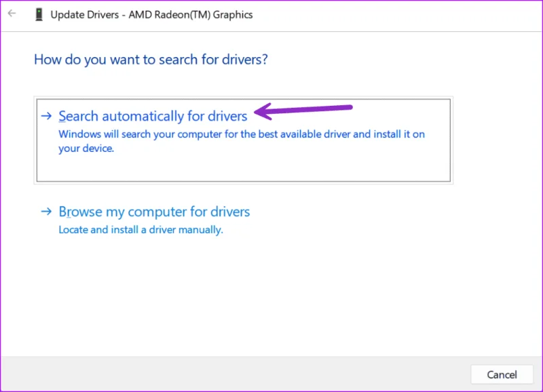Click 'How do you want to search' heading
This screenshot has height=392, width=543.
(151, 60)
